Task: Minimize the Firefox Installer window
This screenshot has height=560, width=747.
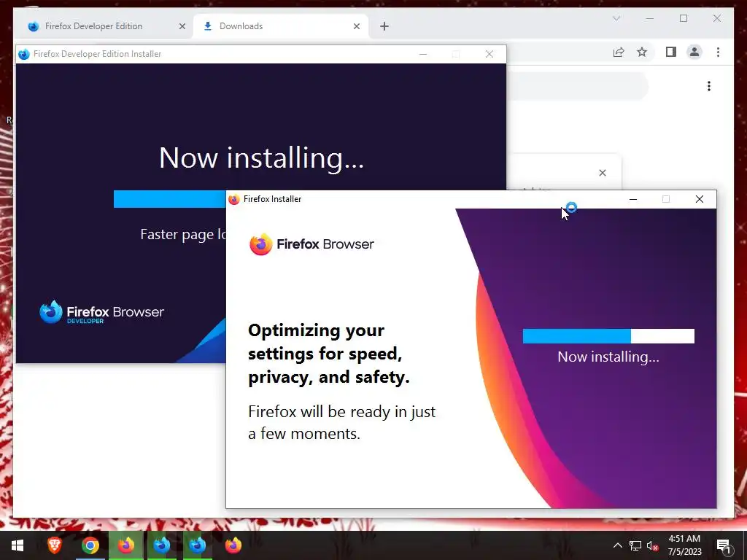Action: (632, 199)
